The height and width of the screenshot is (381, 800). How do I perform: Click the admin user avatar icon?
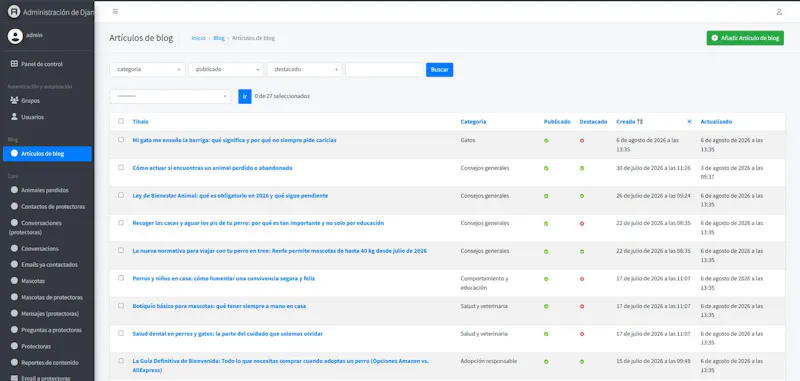coord(15,36)
